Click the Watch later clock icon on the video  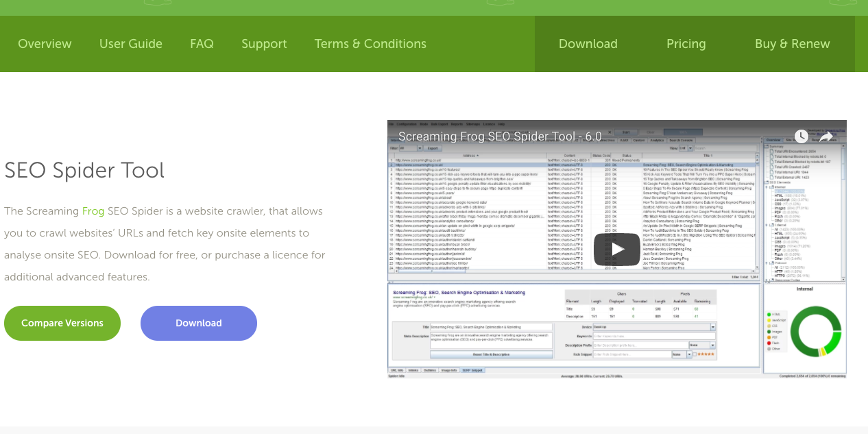click(x=801, y=136)
